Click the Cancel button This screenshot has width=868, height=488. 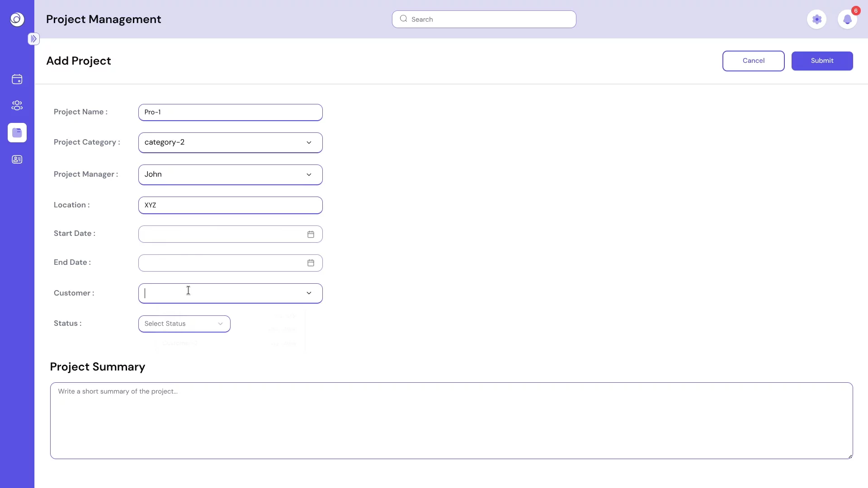click(753, 61)
